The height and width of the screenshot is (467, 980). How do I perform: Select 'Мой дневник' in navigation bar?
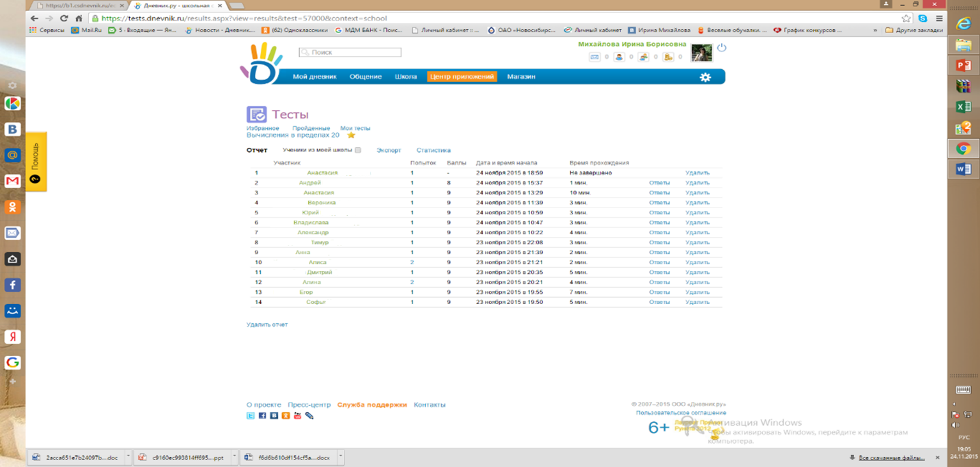pyautogui.click(x=314, y=77)
